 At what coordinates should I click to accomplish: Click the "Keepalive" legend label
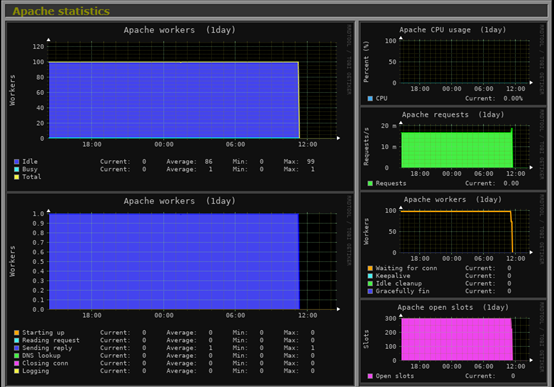(x=393, y=276)
